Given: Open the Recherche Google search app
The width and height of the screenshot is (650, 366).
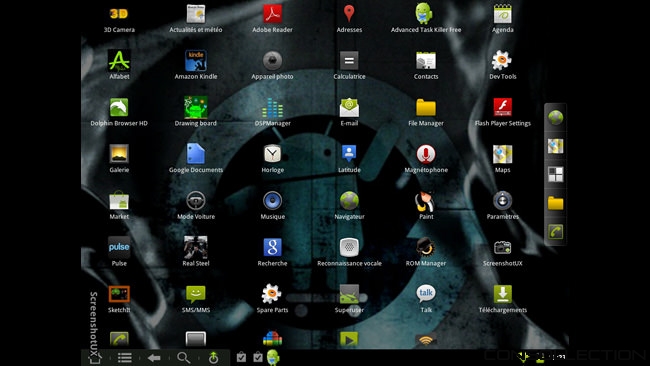Looking at the screenshot, I should [x=272, y=252].
